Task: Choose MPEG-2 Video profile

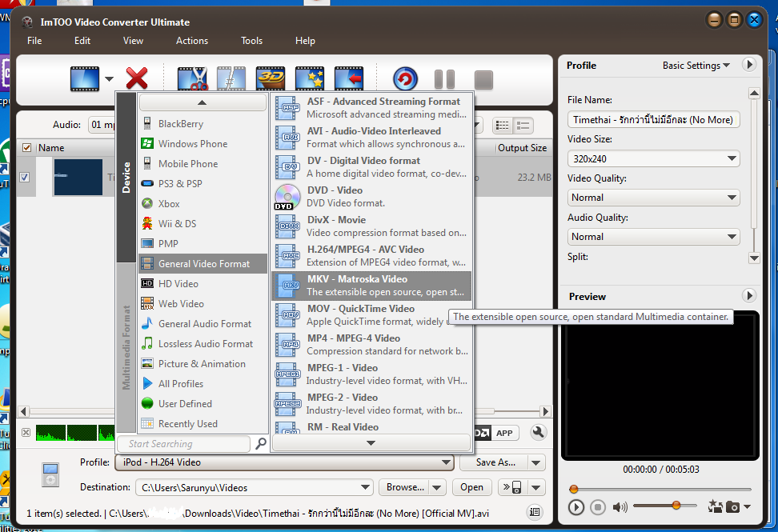Action: [x=371, y=403]
